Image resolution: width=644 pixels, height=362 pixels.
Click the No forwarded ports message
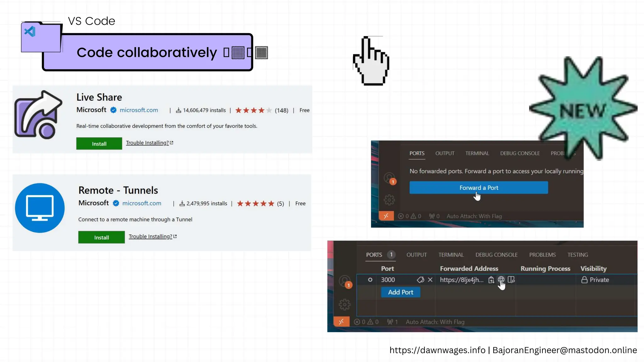tap(496, 171)
